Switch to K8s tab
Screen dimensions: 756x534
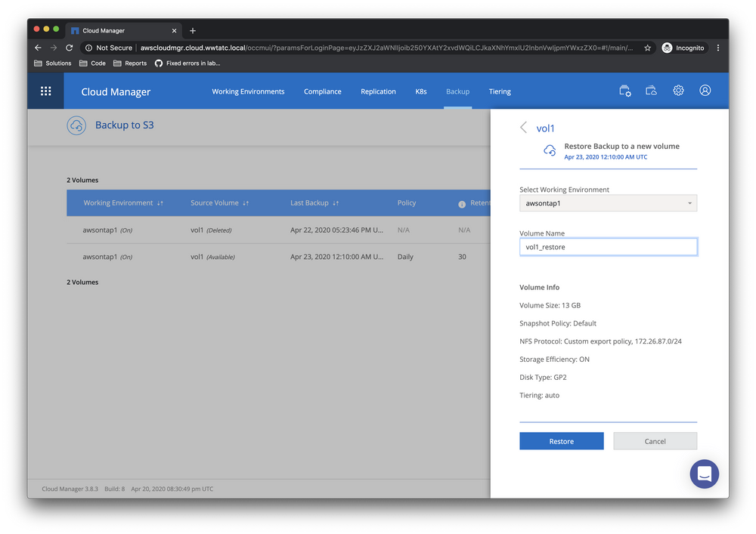click(x=421, y=91)
